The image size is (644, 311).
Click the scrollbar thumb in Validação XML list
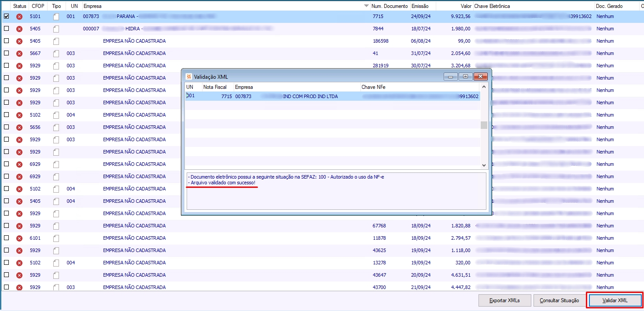[x=484, y=125]
